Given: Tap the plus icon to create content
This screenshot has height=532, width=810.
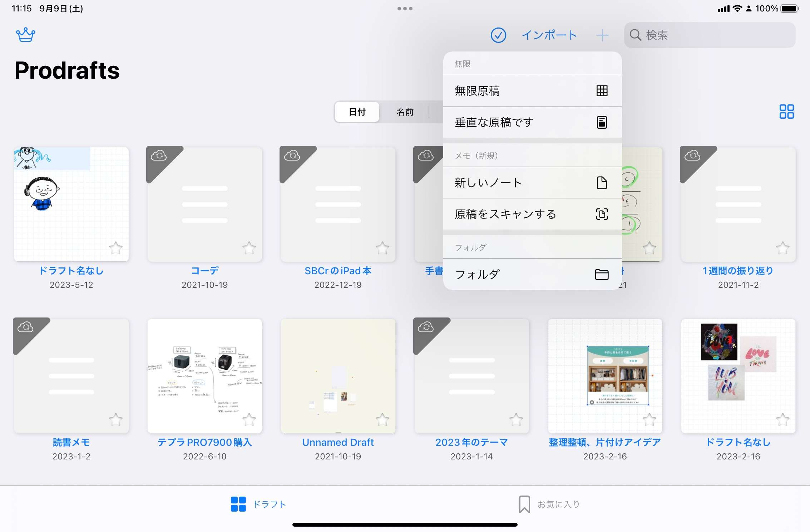Looking at the screenshot, I should point(602,35).
